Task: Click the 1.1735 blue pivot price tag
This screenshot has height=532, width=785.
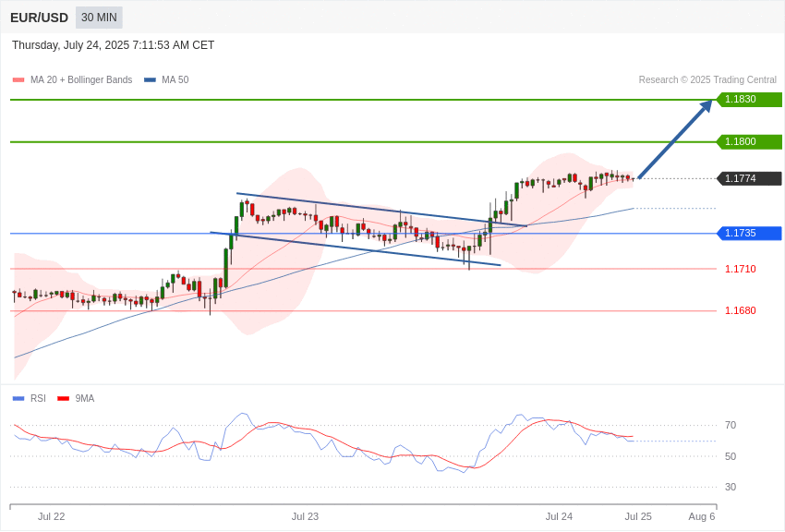Action: point(750,234)
